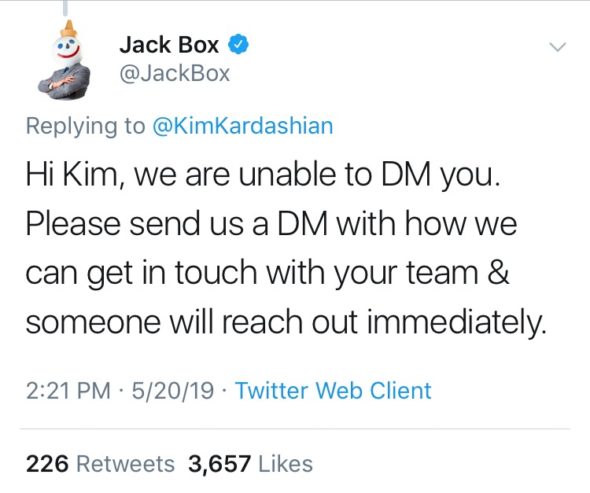Click the 5/20/19 date
The width and height of the screenshot is (590, 493).
click(173, 390)
